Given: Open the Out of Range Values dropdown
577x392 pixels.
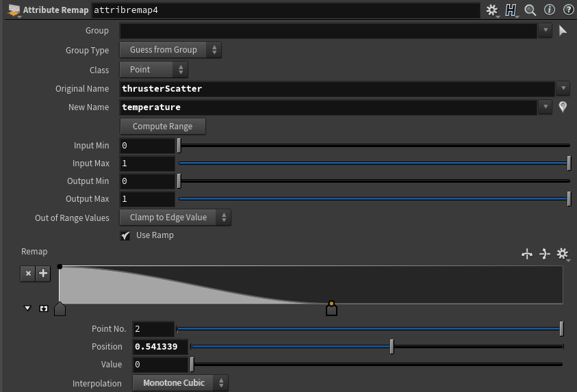Looking at the screenshot, I should pos(175,218).
